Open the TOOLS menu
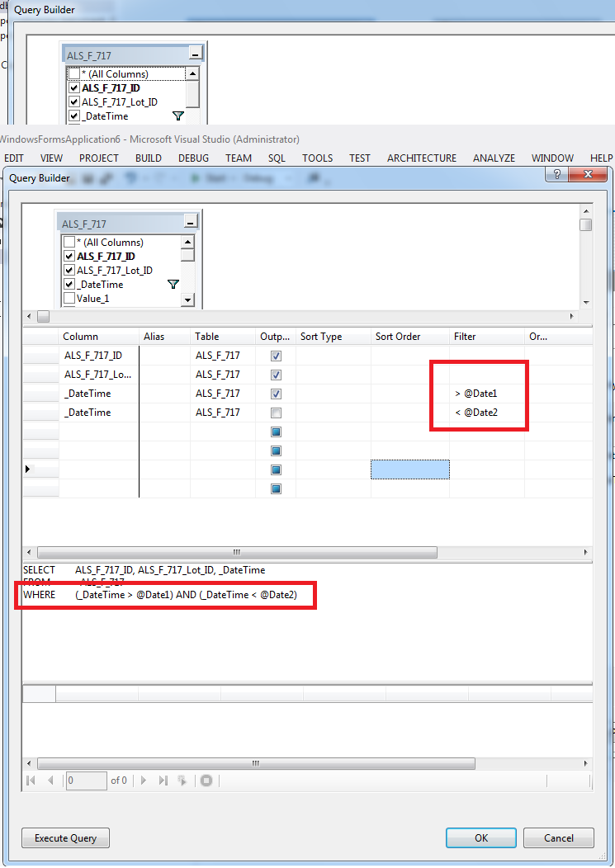The image size is (615, 868). (318, 158)
